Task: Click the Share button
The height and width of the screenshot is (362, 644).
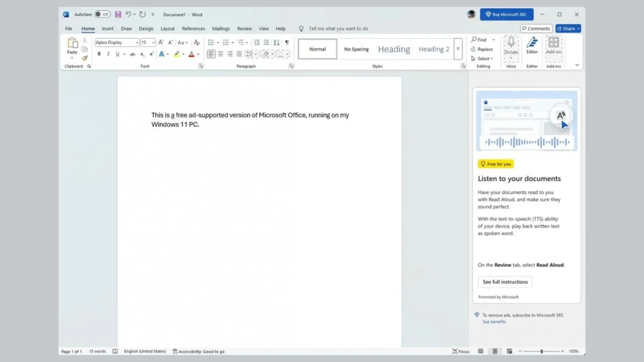Action: coord(568,29)
